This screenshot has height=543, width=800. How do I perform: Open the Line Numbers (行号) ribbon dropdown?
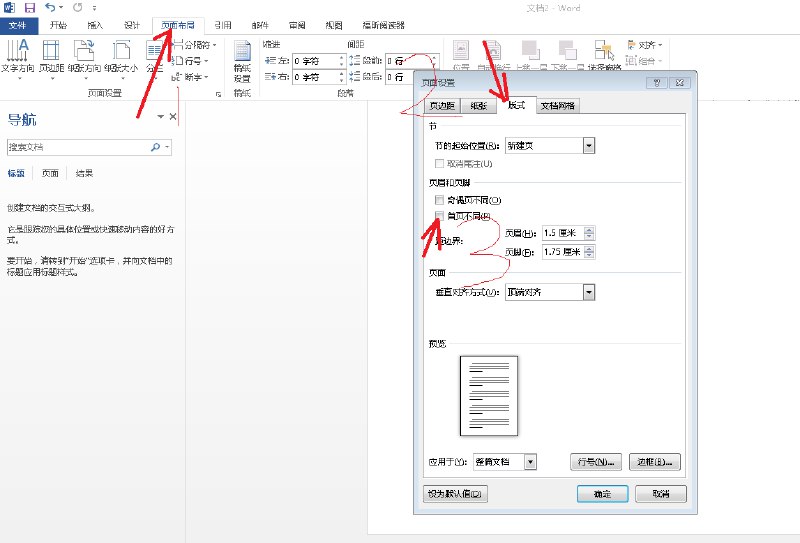point(191,61)
